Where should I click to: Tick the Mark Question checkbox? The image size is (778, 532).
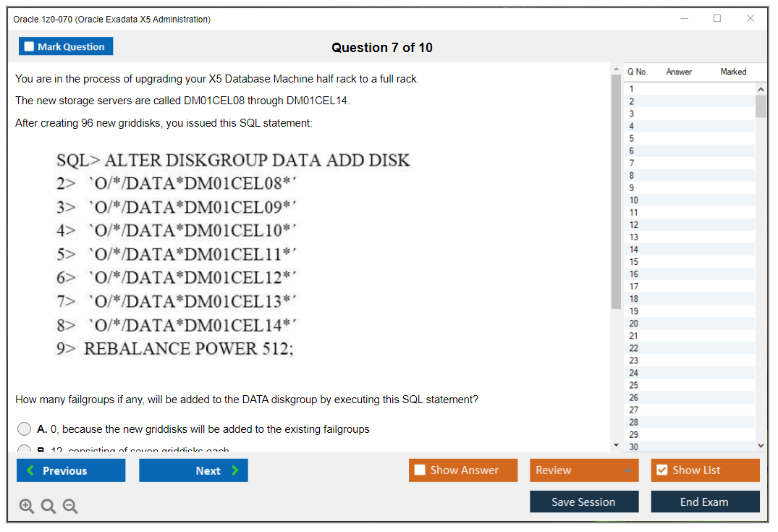point(30,46)
